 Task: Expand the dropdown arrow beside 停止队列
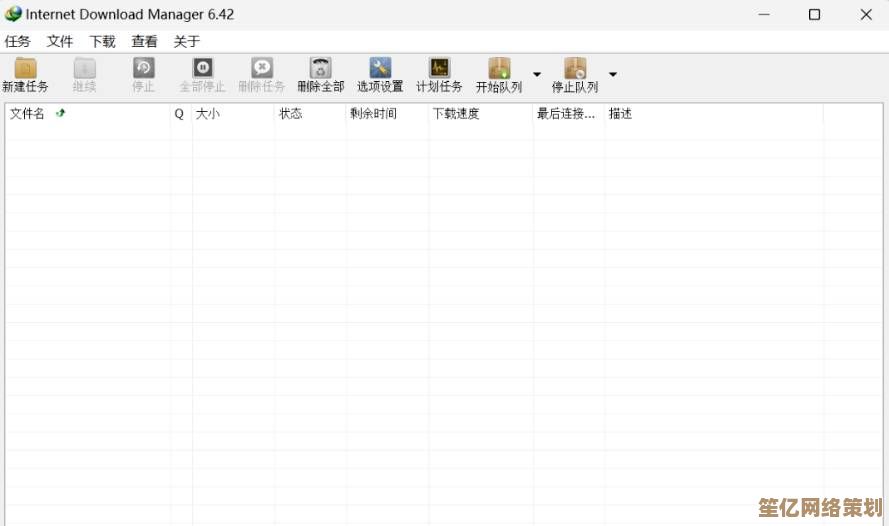coord(613,74)
